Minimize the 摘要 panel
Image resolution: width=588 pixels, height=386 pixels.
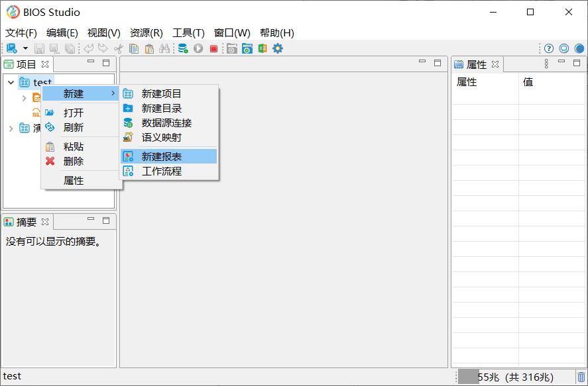(x=91, y=219)
